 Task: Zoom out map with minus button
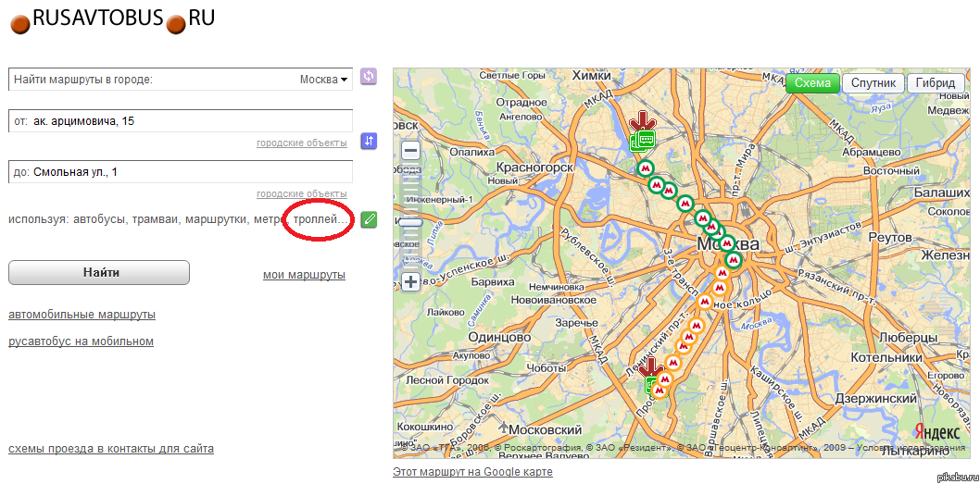coord(410,151)
